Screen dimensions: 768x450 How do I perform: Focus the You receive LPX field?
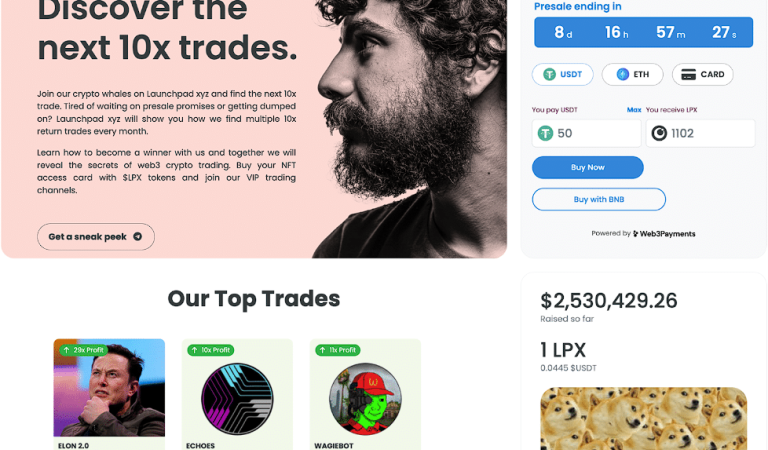point(700,133)
